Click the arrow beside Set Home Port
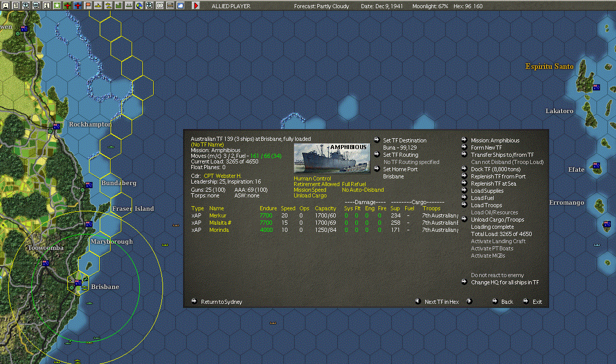 (x=377, y=169)
